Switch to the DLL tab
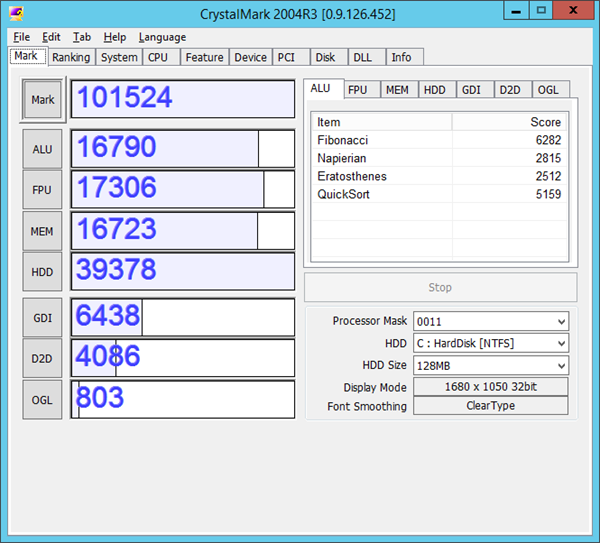Image resolution: width=600 pixels, height=543 pixels. coord(367,57)
